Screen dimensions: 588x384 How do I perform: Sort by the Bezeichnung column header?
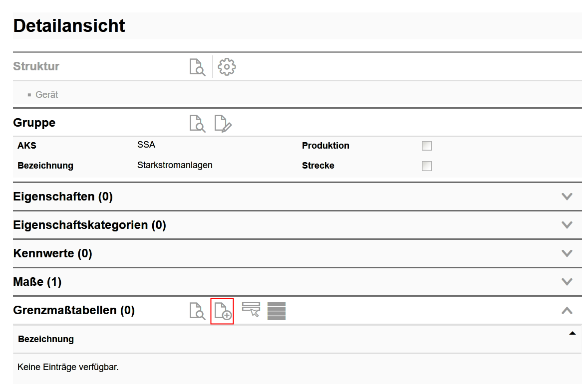click(x=46, y=339)
